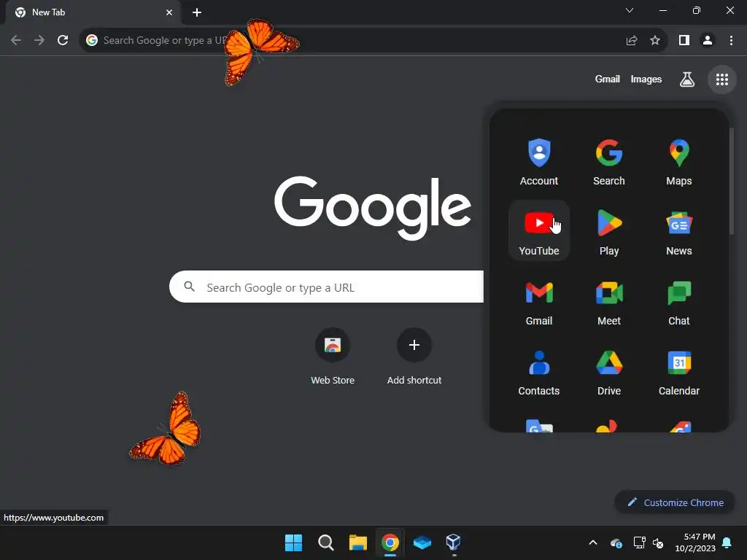The width and height of the screenshot is (747, 560).
Task: Open Maps from the apps panel
Action: (679, 161)
